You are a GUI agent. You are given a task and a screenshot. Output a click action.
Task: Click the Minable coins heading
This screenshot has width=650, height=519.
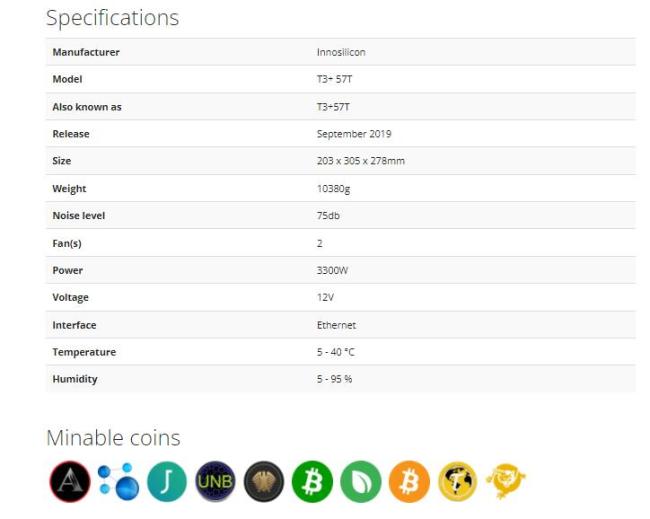(x=113, y=438)
